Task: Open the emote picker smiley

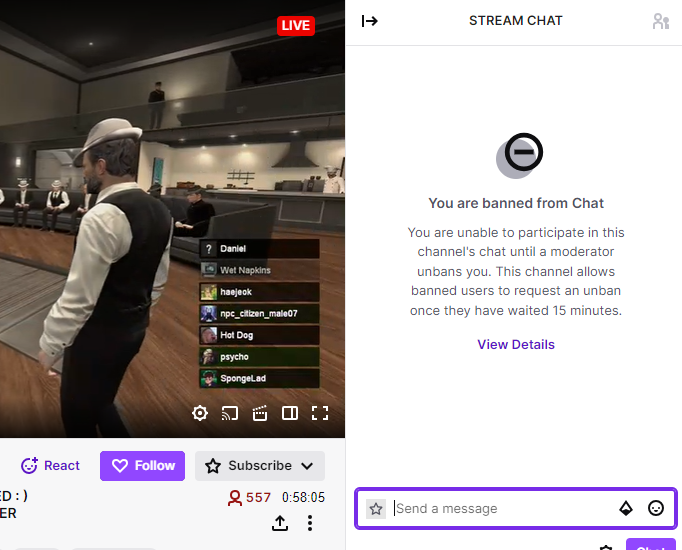Action: point(655,508)
